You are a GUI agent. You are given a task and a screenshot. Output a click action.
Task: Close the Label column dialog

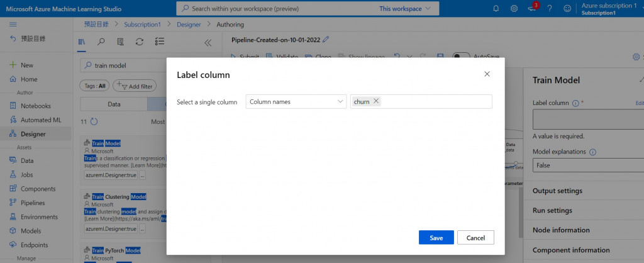(x=487, y=74)
